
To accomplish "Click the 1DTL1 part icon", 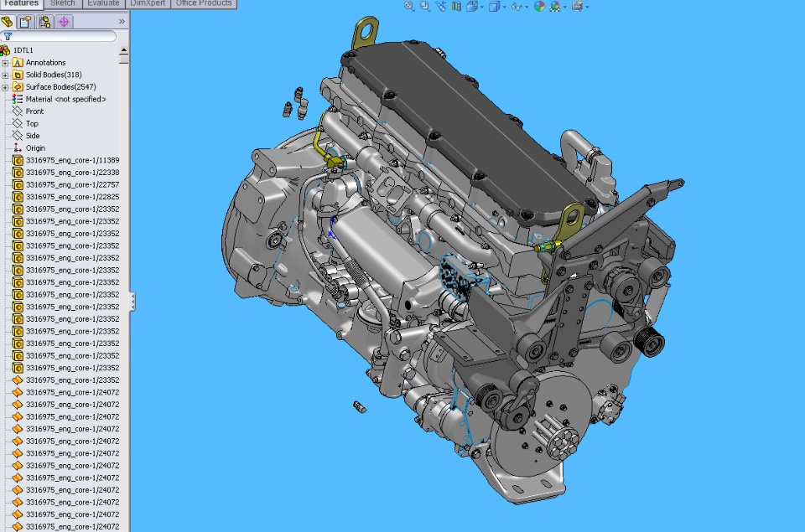I will pyautogui.click(x=5, y=50).
